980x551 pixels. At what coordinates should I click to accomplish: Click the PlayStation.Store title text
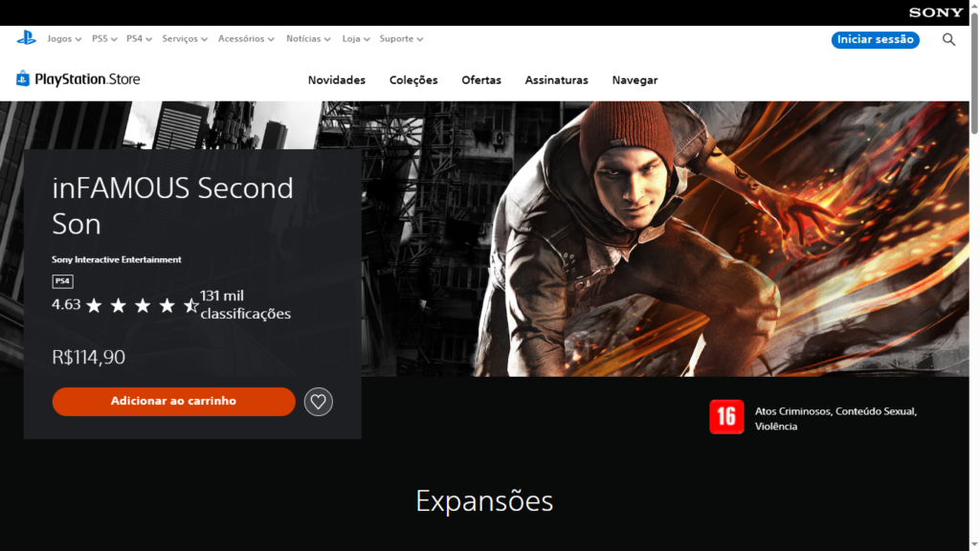coord(87,79)
